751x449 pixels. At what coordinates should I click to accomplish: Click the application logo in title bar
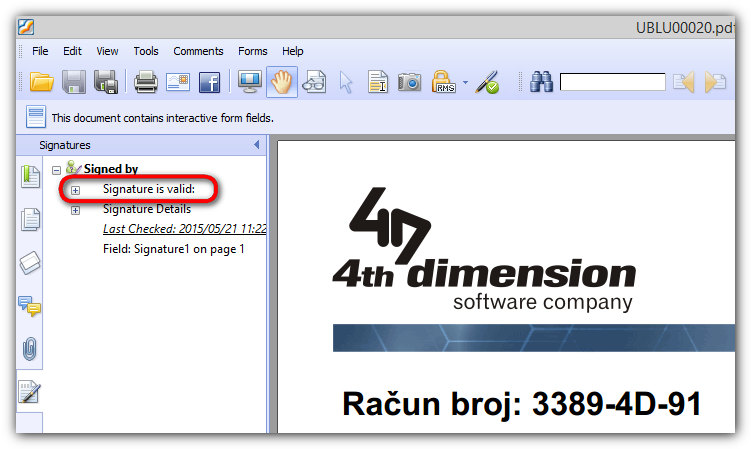click(26, 27)
